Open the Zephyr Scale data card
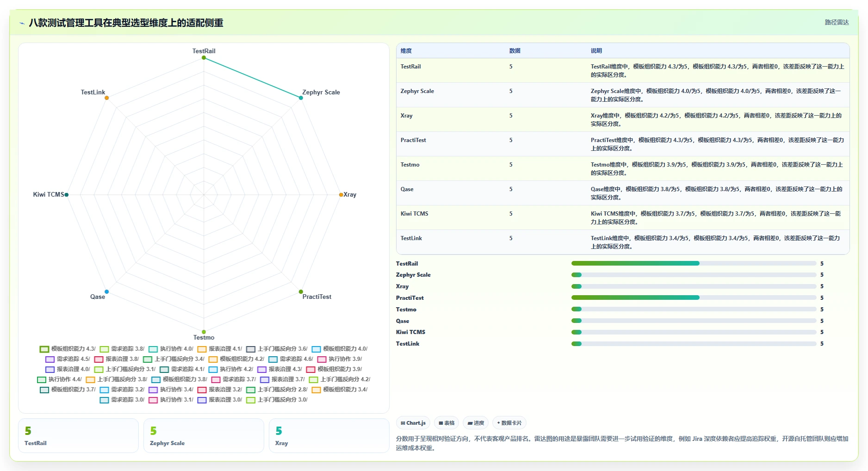Screen dimensions: 868x471 click(204, 435)
